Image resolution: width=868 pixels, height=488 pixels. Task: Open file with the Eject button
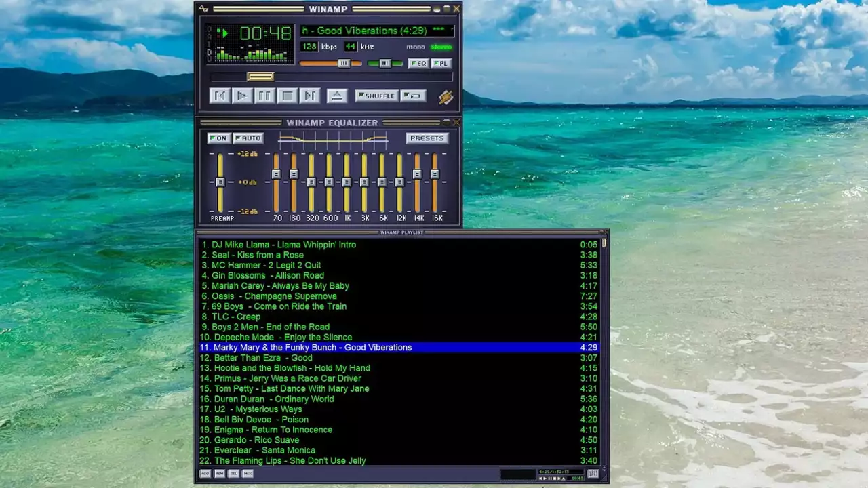[337, 96]
